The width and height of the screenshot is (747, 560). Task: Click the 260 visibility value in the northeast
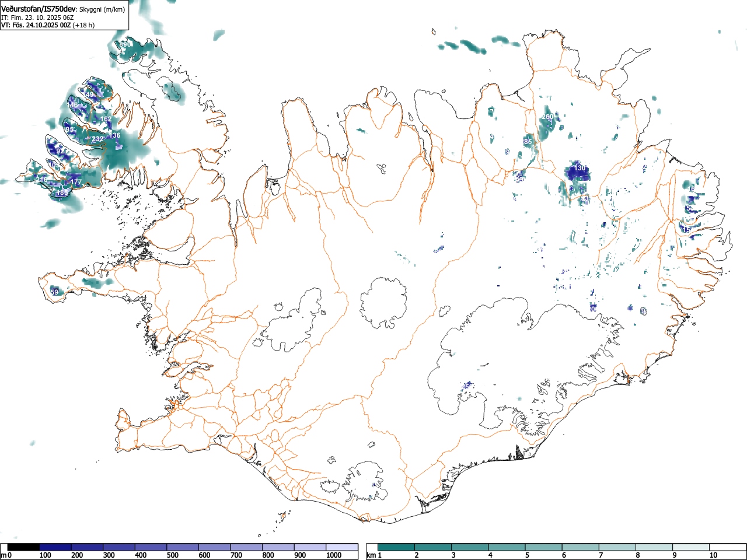[x=547, y=117]
